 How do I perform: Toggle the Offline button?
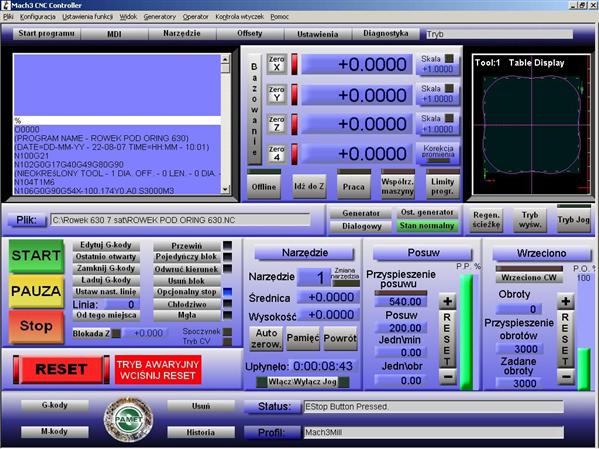point(264,185)
